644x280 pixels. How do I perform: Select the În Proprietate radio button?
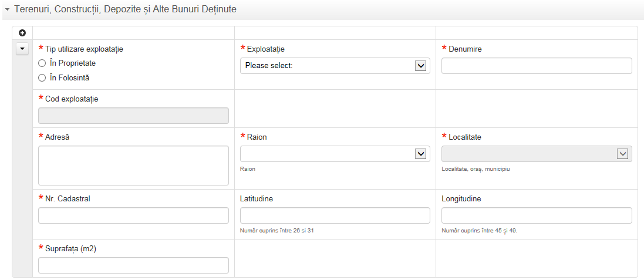pyautogui.click(x=42, y=63)
